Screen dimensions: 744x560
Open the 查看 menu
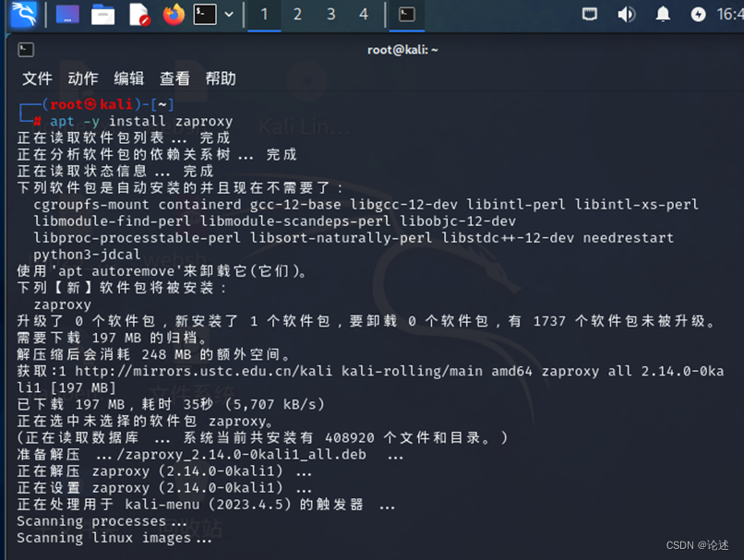click(x=174, y=78)
